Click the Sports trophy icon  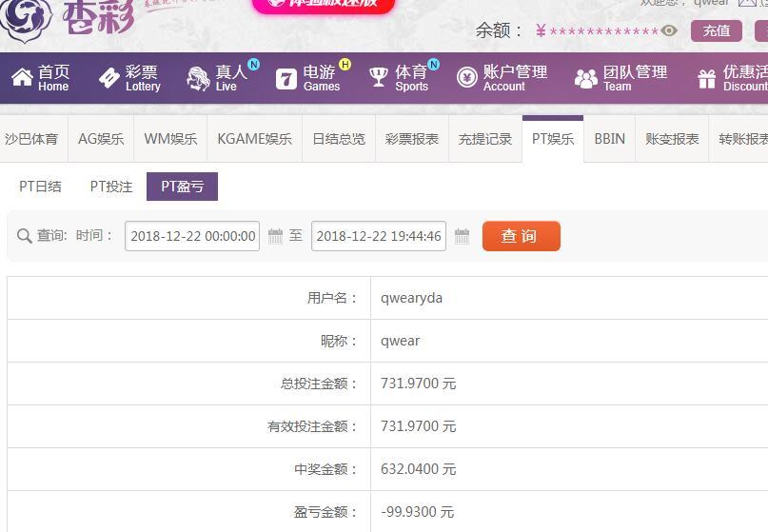[x=378, y=77]
